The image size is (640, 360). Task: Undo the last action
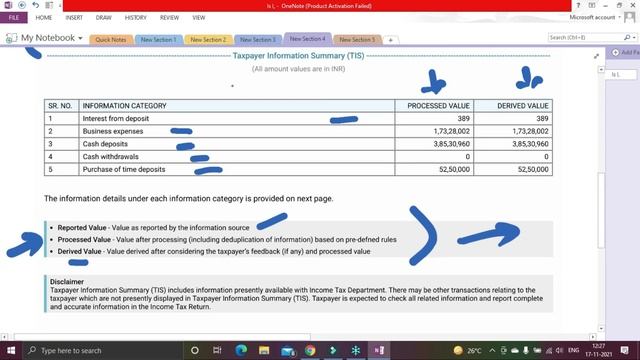36,5
